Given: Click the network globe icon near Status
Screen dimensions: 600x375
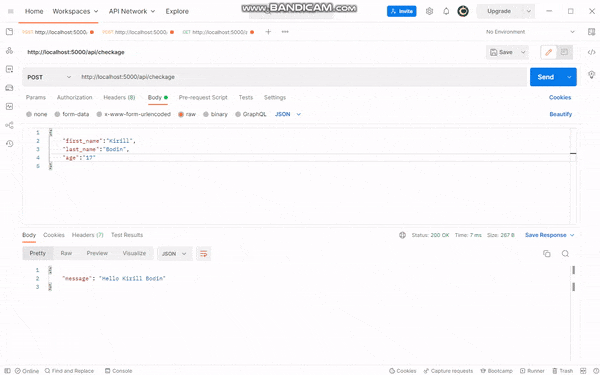Looking at the screenshot, I should coord(402,235).
